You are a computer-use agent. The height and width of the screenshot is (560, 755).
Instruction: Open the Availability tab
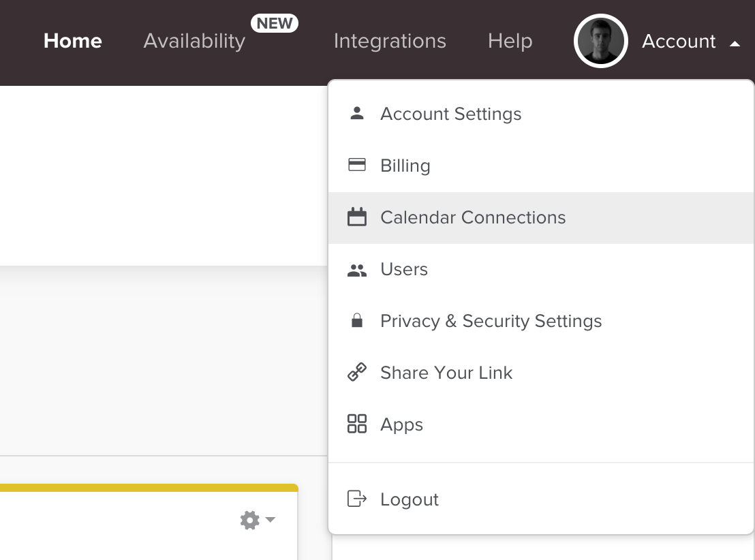click(x=194, y=42)
